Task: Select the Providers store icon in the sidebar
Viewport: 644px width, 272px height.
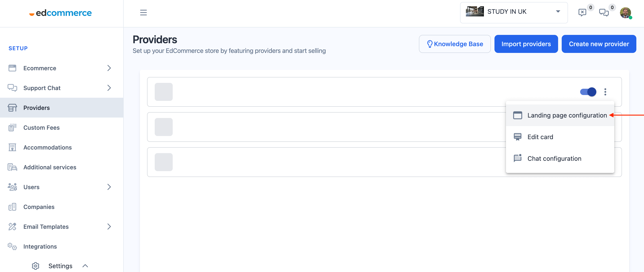Action: click(12, 108)
